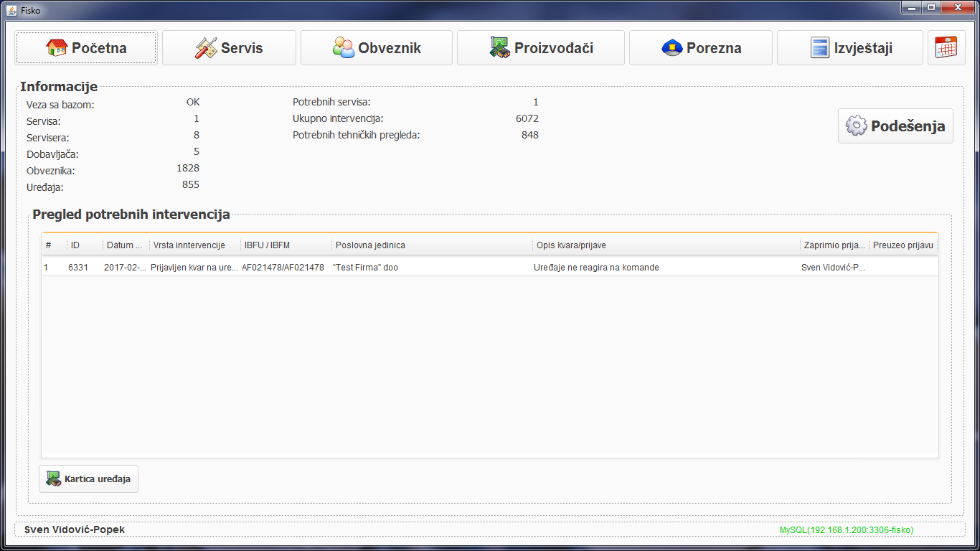This screenshot has width=980, height=551.
Task: Click the Zaprimio prija... column header
Action: coord(834,245)
